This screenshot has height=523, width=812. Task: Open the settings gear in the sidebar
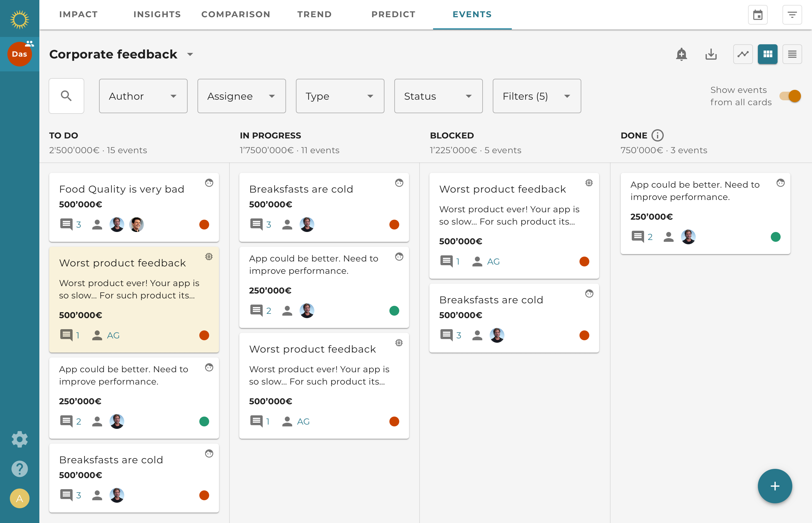(x=19, y=439)
